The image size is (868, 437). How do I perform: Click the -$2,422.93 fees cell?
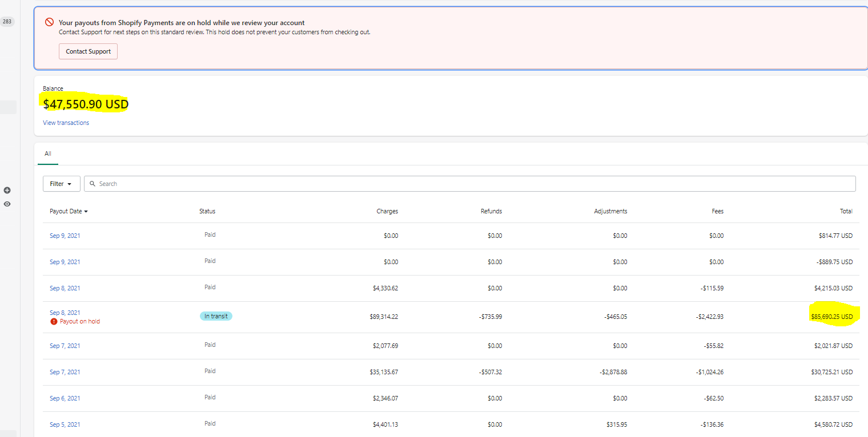coord(709,317)
